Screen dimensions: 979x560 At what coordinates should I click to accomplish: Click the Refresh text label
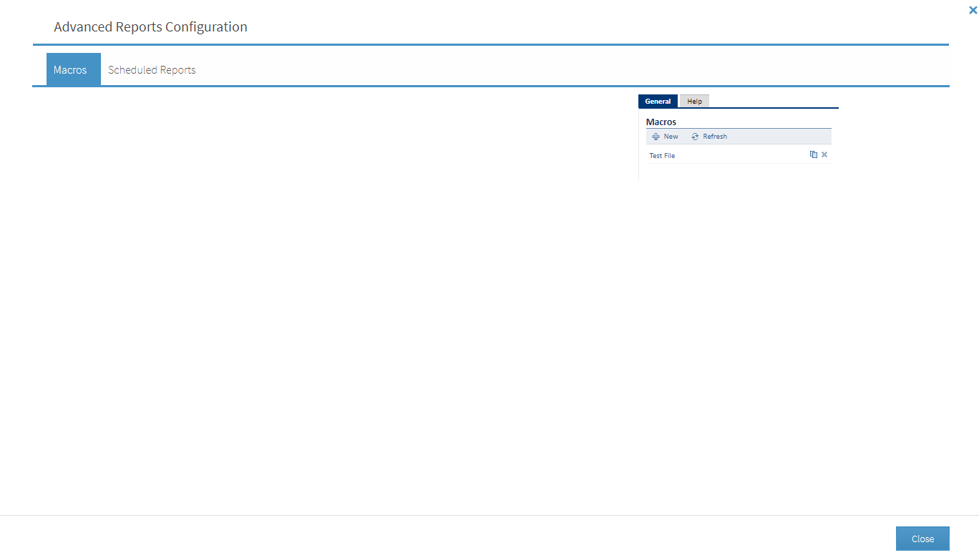(714, 137)
